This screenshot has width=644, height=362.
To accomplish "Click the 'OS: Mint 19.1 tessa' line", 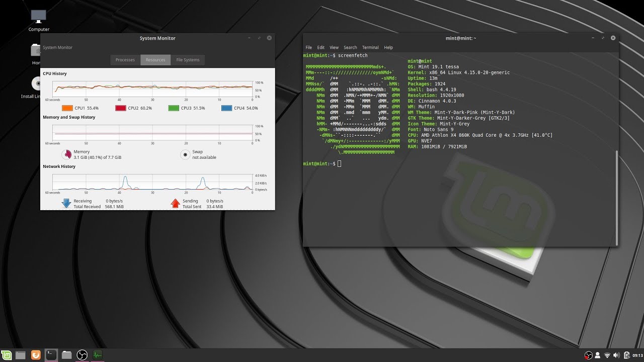I will click(x=433, y=67).
